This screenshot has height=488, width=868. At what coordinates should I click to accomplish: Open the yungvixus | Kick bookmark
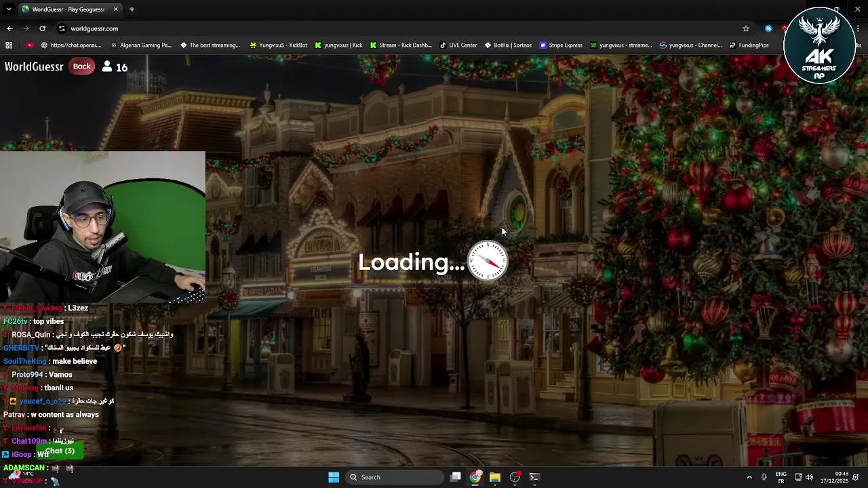pyautogui.click(x=338, y=45)
